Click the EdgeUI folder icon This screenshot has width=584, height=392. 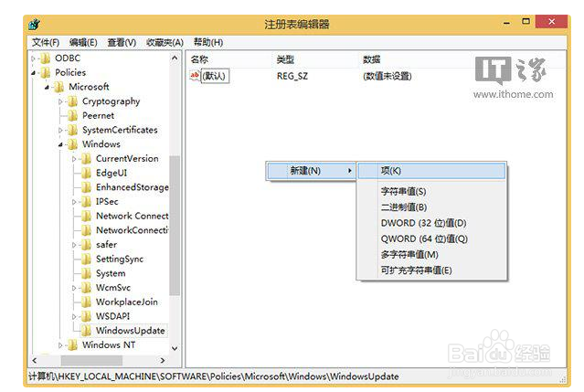click(x=86, y=173)
